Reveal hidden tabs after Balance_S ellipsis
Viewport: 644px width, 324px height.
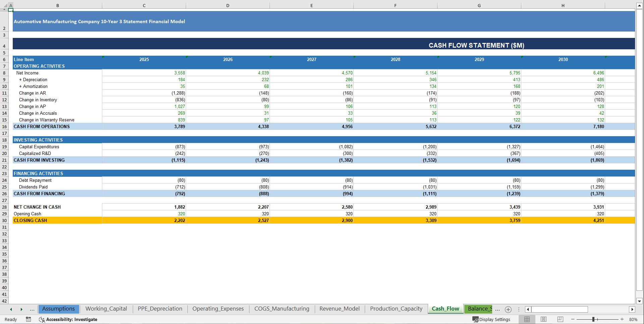497,309
